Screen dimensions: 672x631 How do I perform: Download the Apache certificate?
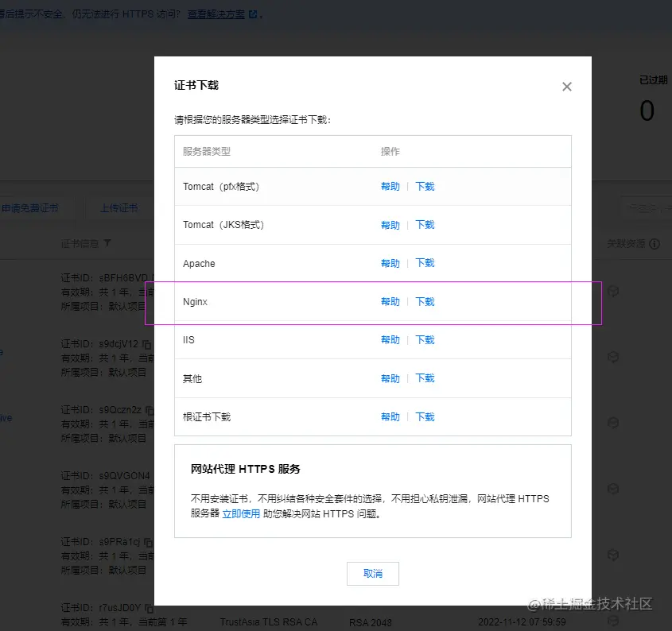point(425,263)
